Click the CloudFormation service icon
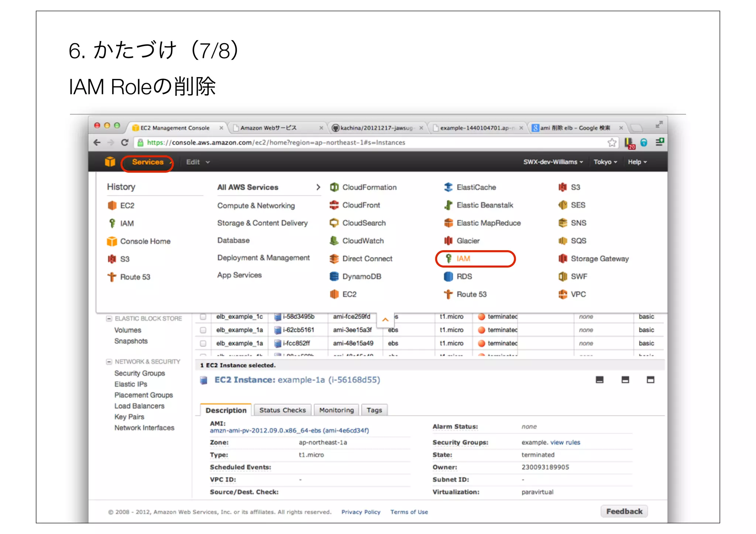756x534 pixels. point(334,187)
